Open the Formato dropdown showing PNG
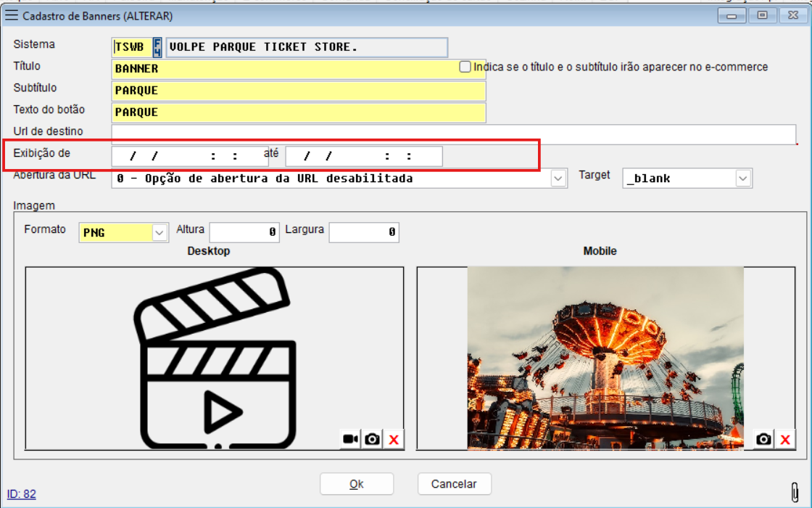 (159, 233)
